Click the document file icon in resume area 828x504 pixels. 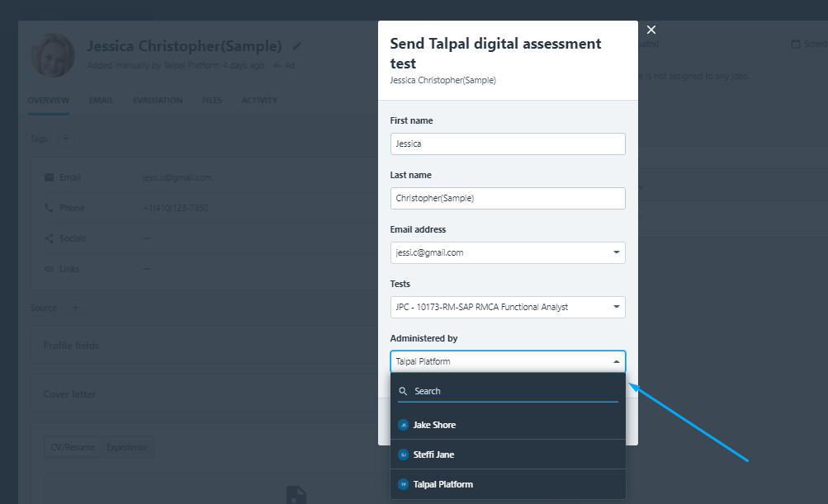pos(296,495)
